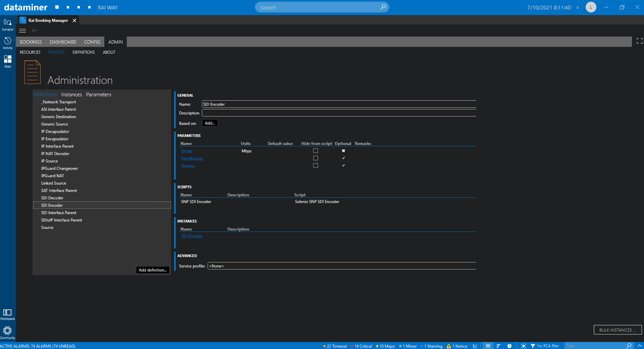Switch to the CONFIG tab
The image size is (644, 349).
tap(92, 42)
